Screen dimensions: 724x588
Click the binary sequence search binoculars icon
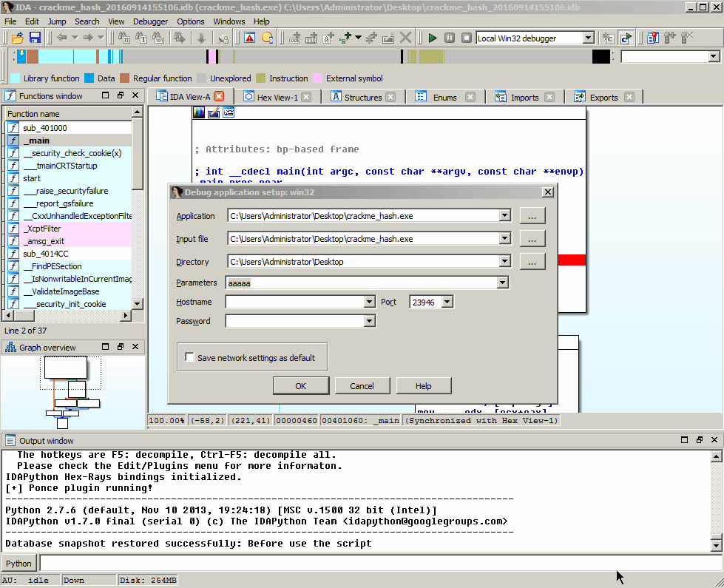click(158, 38)
